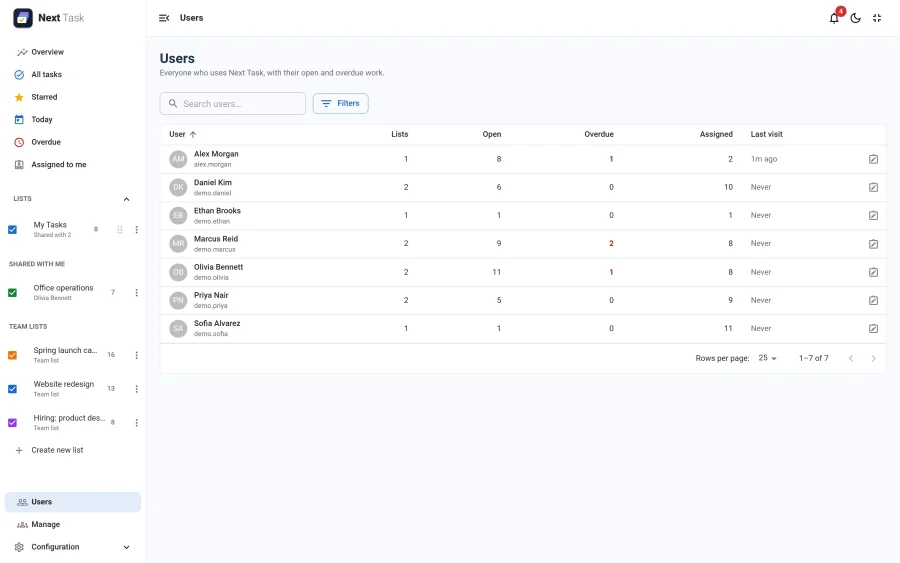Toggle the Hiring product list checkbox
900x563 pixels.
(x=12, y=423)
